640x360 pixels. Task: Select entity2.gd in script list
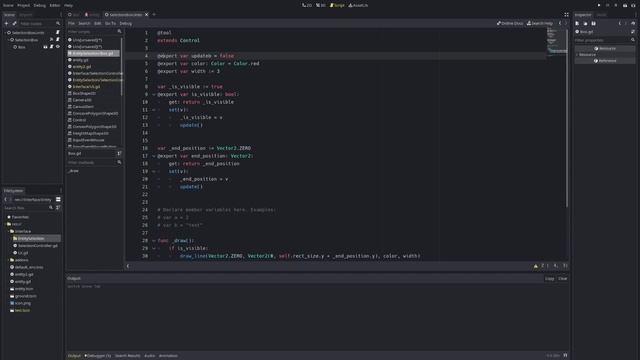pos(82,67)
